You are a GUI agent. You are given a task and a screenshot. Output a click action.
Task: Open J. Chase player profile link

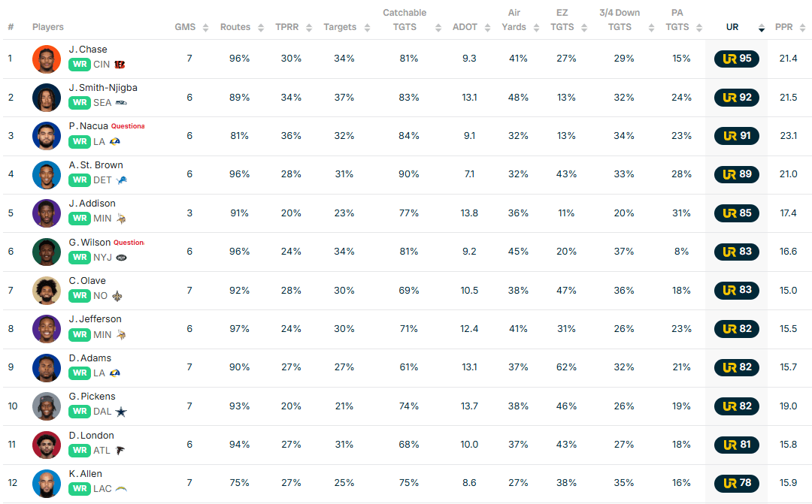(x=88, y=50)
